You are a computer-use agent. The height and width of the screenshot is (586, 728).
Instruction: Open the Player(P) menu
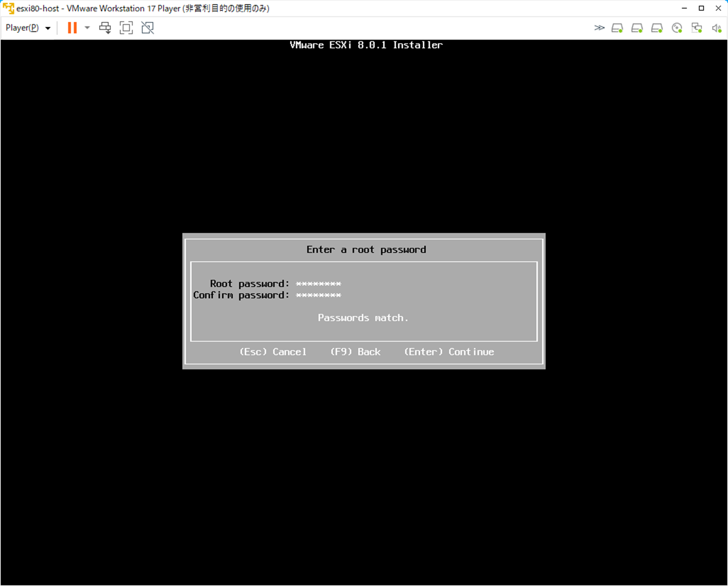(28, 28)
